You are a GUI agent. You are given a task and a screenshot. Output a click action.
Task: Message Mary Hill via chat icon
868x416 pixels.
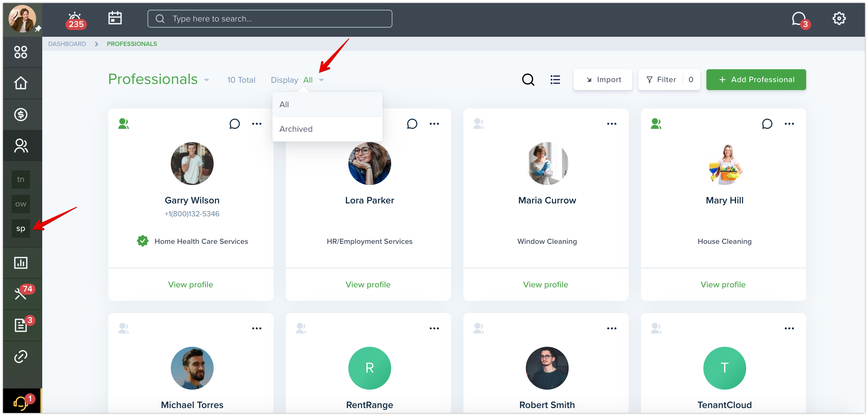tap(767, 124)
